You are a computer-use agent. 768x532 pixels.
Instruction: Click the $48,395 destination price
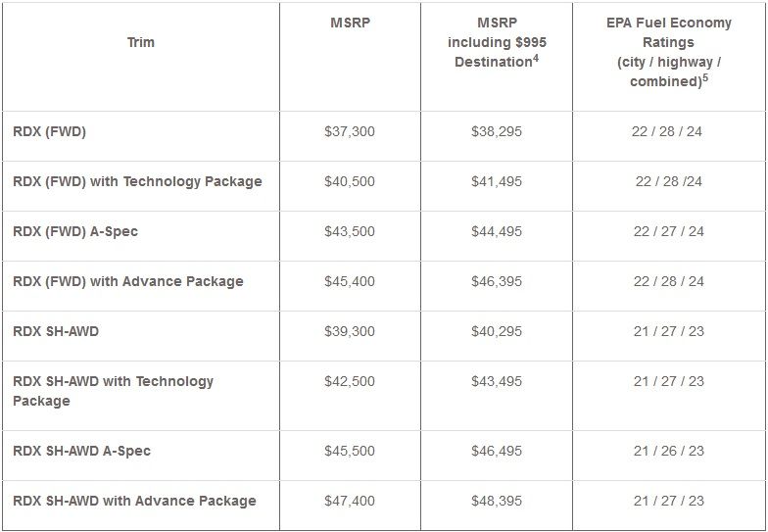click(497, 501)
